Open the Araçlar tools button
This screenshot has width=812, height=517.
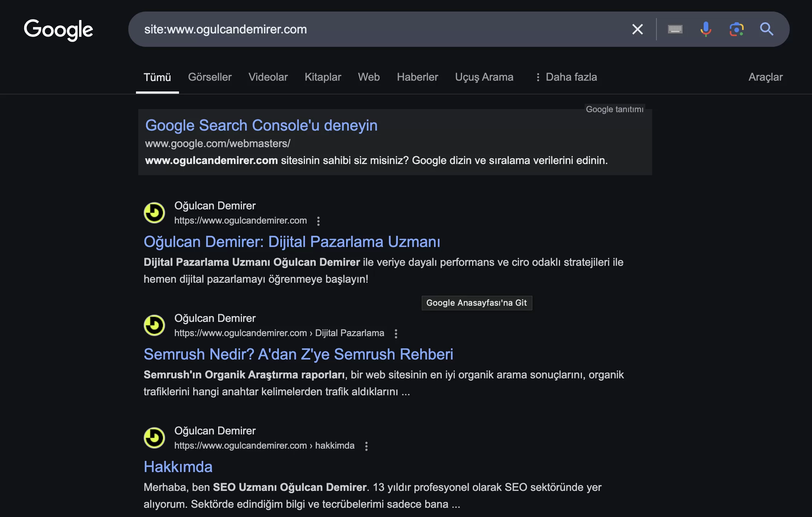[766, 77]
